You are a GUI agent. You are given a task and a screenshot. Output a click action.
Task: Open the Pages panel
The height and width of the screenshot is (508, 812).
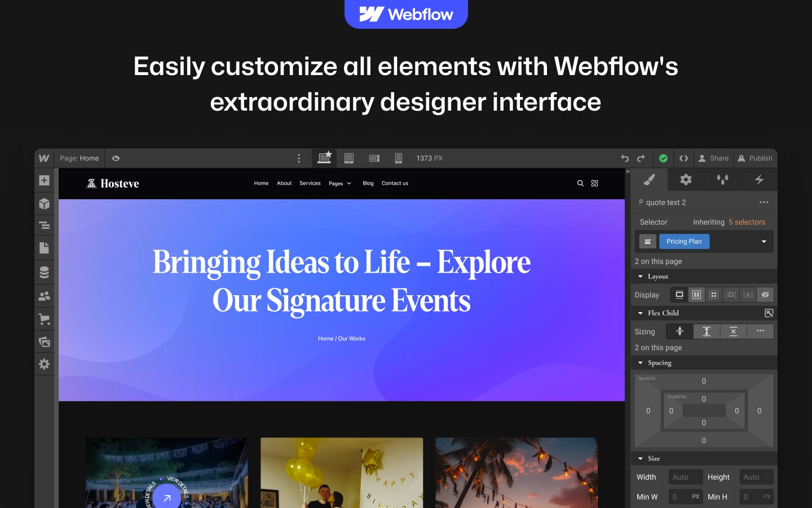tap(45, 248)
